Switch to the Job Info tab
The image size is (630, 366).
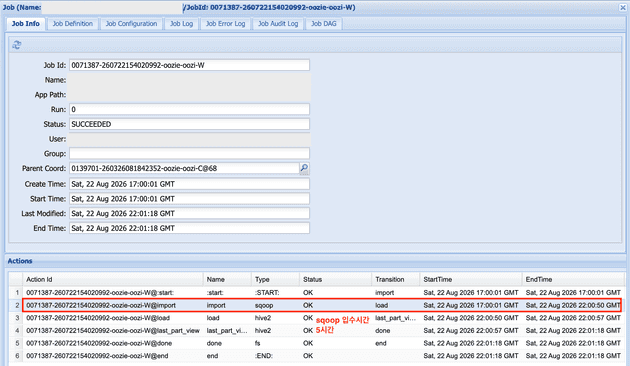coord(26,24)
